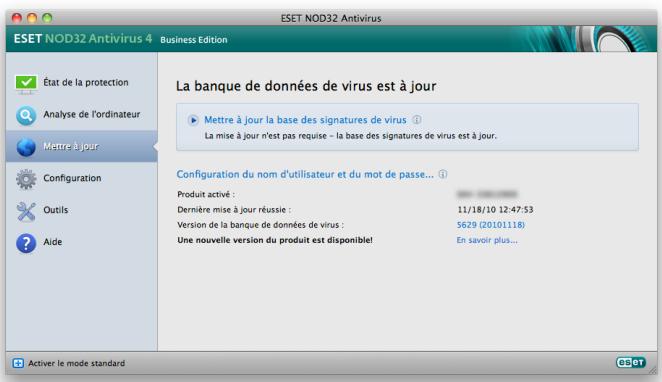
Task: Click info icon next to virus signature update
Action: (417, 119)
